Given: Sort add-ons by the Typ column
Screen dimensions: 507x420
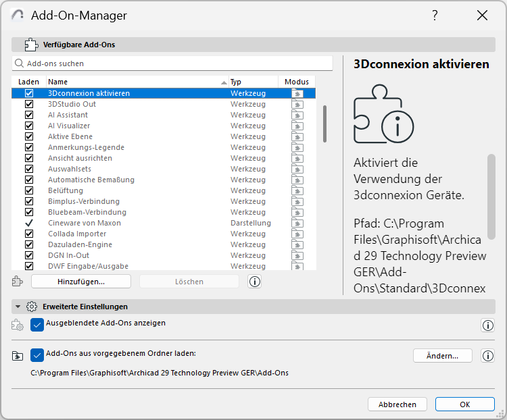Looking at the screenshot, I should [x=251, y=82].
